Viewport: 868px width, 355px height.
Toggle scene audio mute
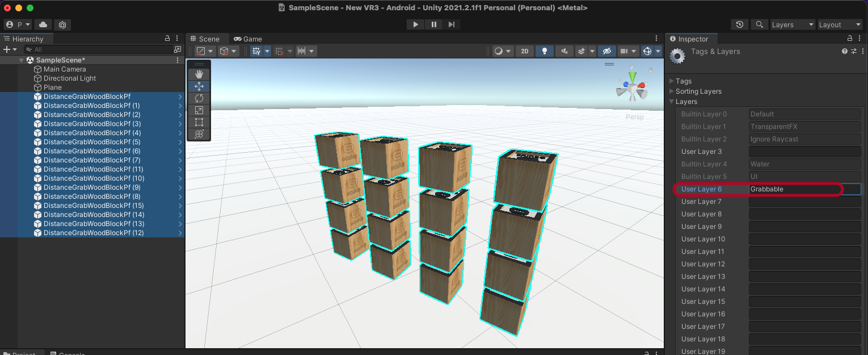pyautogui.click(x=564, y=51)
